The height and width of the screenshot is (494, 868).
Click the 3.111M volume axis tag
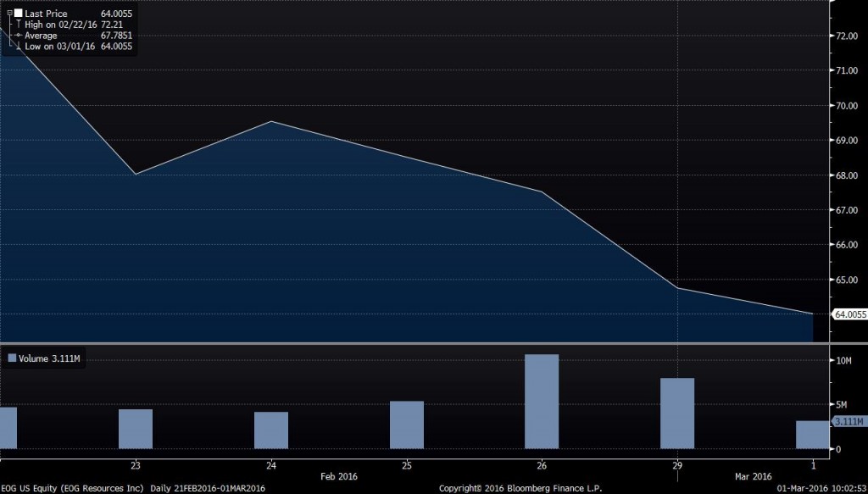pos(848,421)
